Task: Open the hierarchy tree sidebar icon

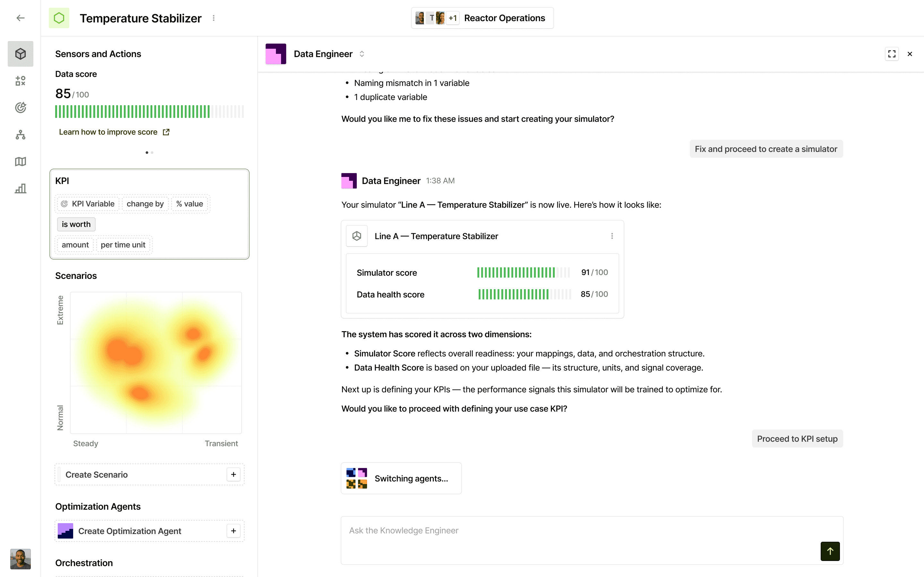Action: [x=21, y=135]
